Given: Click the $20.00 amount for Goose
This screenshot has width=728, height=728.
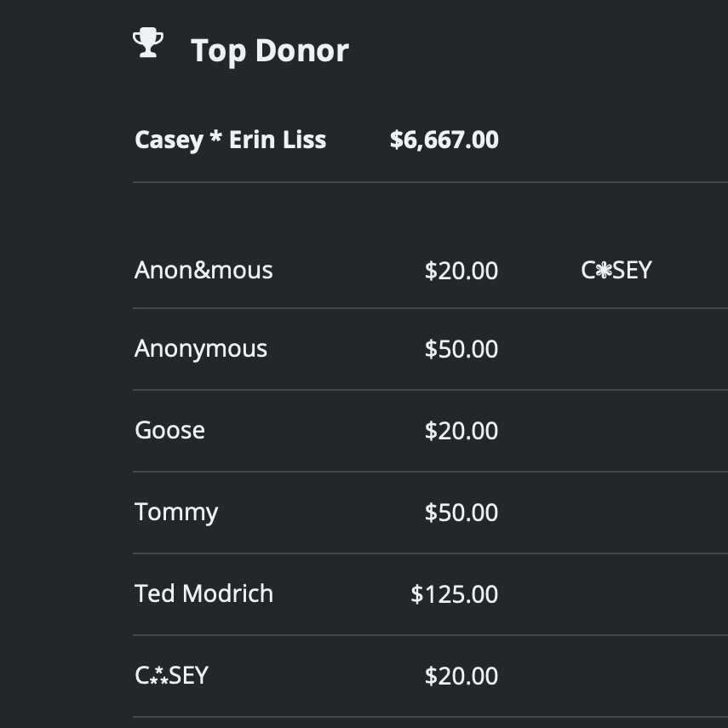Looking at the screenshot, I should (461, 430).
